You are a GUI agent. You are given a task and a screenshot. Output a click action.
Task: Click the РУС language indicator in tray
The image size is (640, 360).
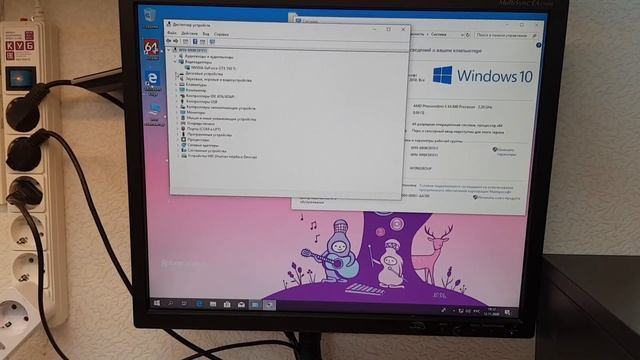pos(476,311)
